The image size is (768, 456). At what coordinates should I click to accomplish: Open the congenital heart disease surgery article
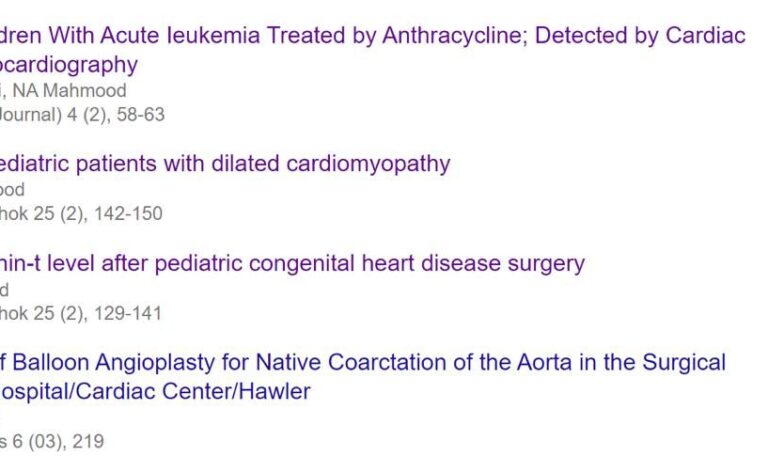(x=292, y=263)
